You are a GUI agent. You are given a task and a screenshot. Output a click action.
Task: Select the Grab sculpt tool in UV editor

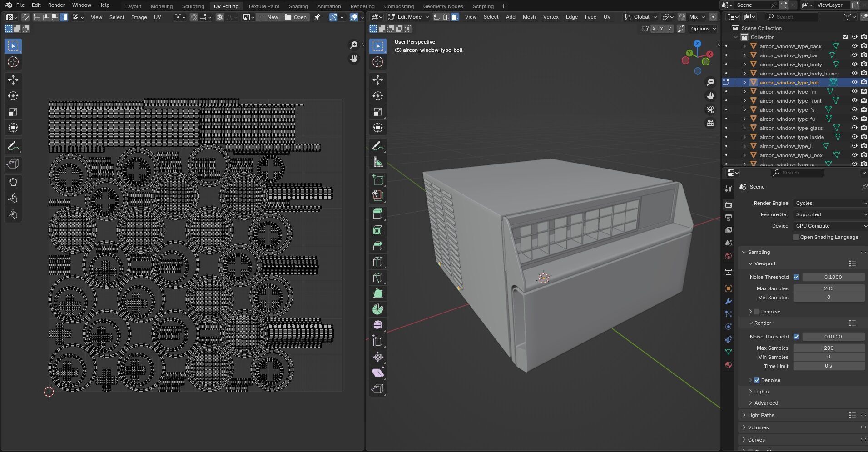pyautogui.click(x=13, y=182)
